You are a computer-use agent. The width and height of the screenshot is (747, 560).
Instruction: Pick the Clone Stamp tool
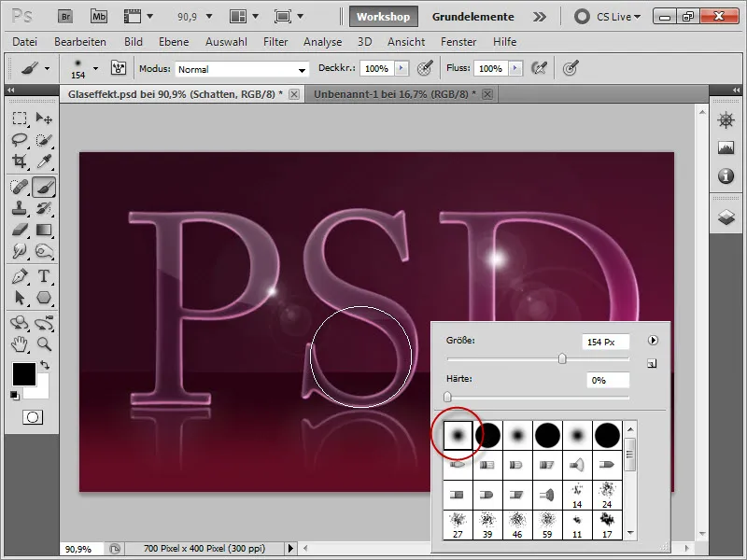20,208
